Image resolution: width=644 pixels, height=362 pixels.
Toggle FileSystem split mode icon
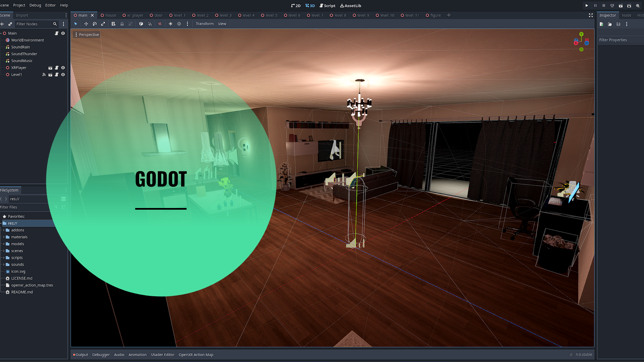click(63, 199)
